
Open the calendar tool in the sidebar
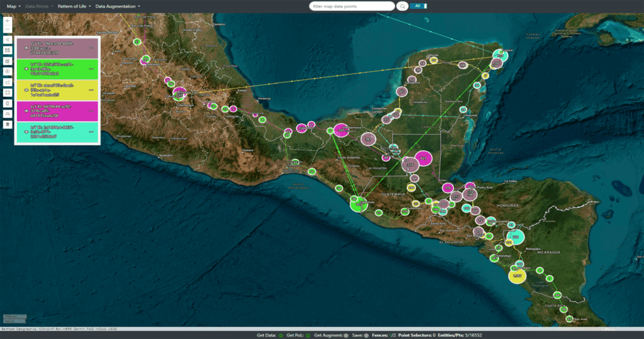(x=8, y=61)
